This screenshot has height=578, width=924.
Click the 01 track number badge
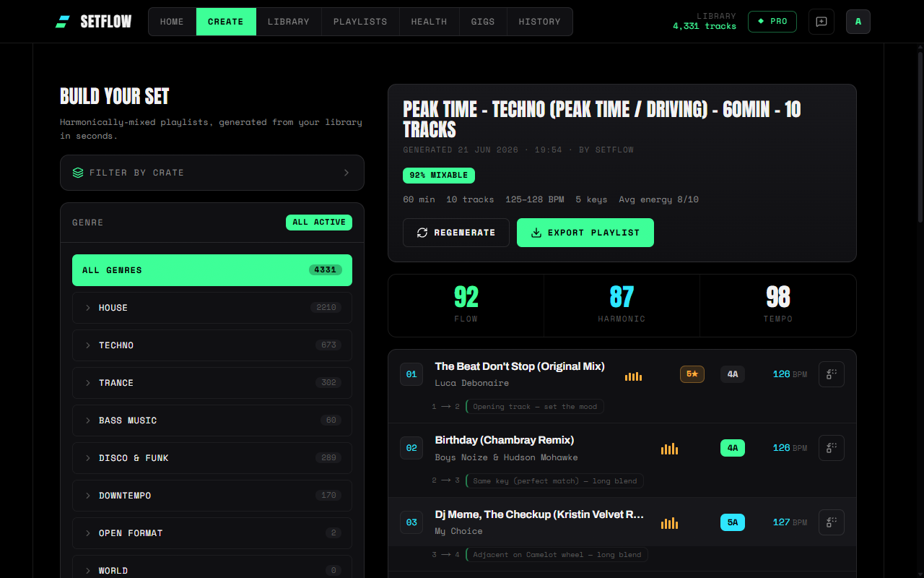click(411, 374)
